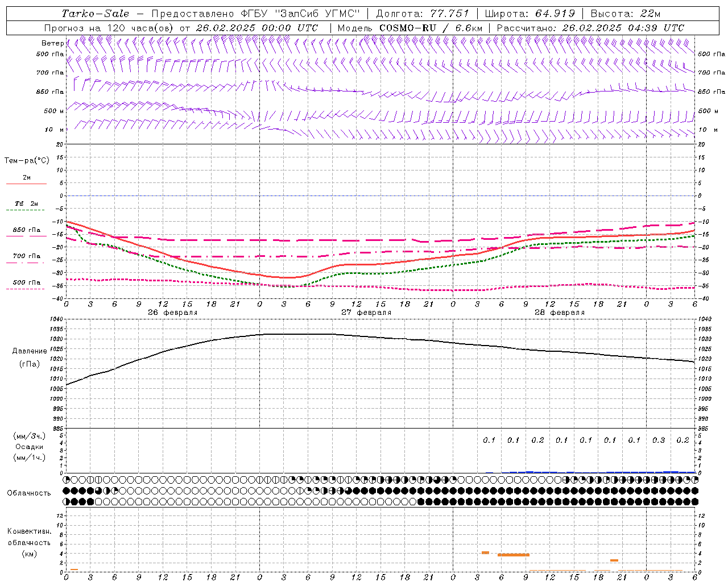Select the 27 февраля date label
The height and width of the screenshot is (582, 728).
366,313
